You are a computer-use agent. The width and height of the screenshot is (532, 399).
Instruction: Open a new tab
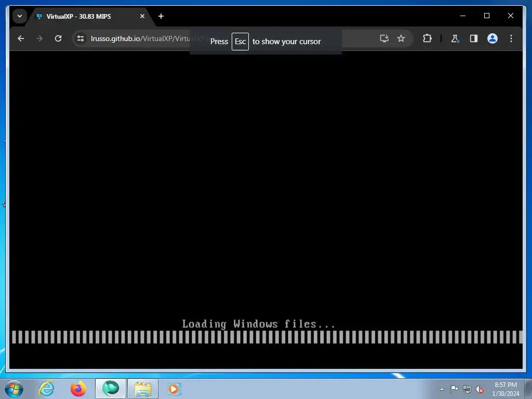[161, 16]
